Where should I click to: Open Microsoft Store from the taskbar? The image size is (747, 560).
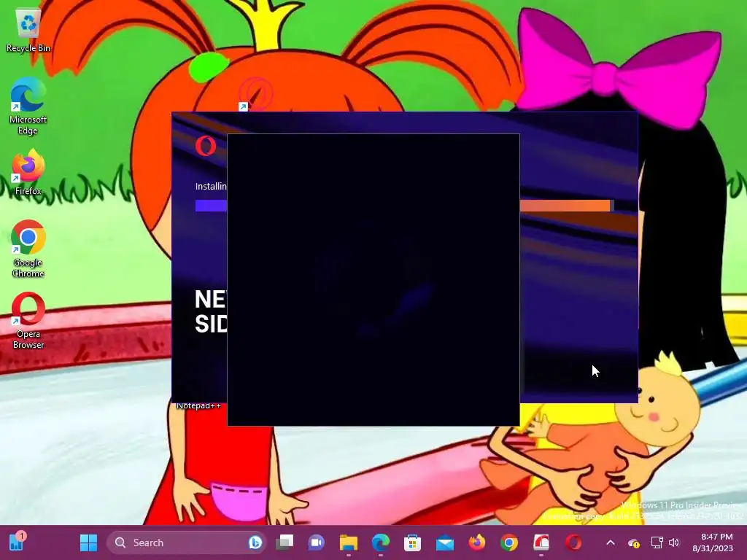pos(412,542)
